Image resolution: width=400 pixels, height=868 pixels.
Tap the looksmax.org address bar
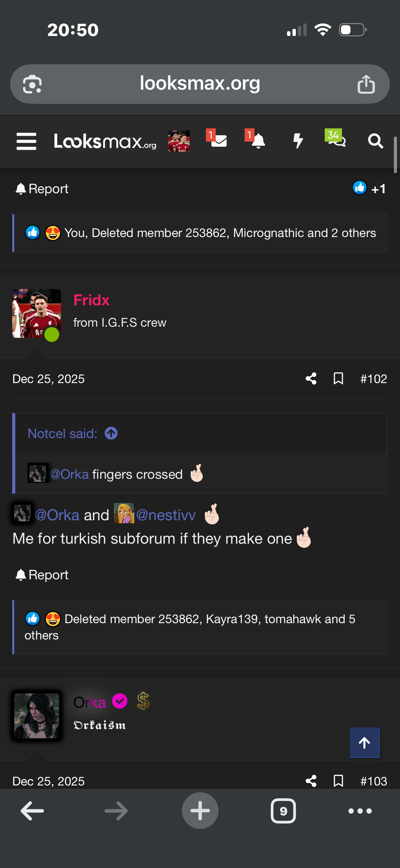point(199,84)
